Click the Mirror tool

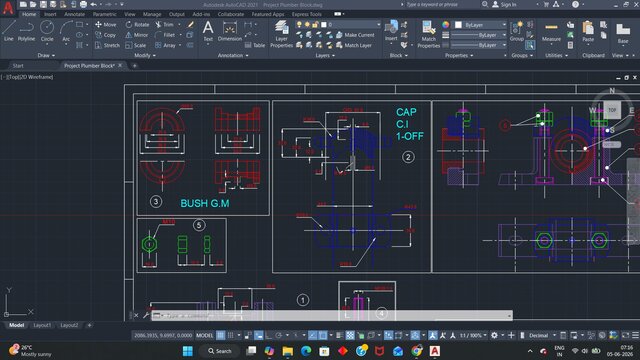[137, 35]
